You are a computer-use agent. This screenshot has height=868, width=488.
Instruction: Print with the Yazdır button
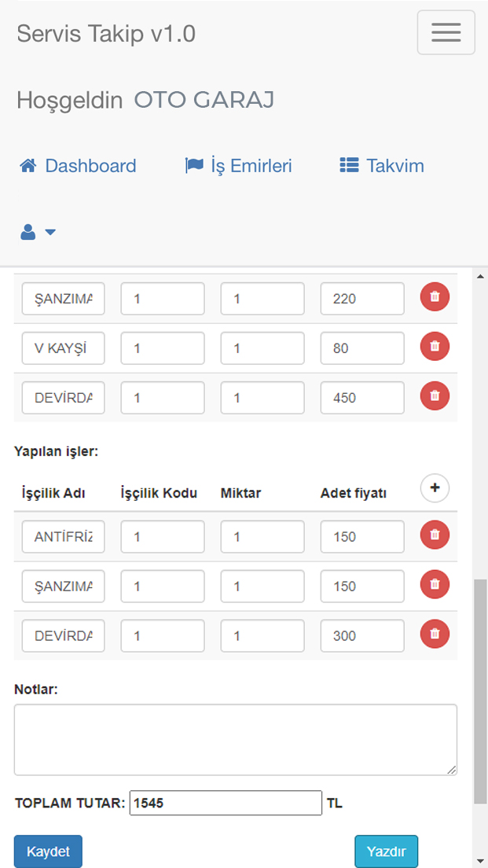pos(386,851)
